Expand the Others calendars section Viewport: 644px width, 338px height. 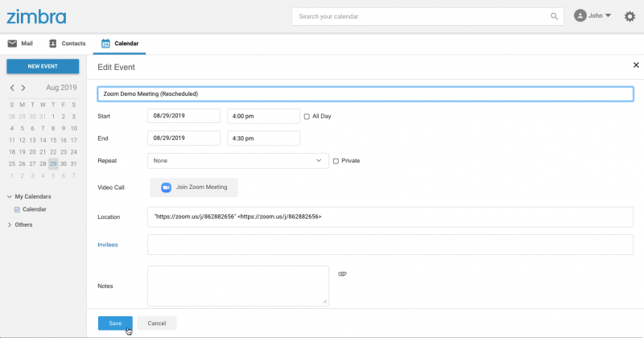(10, 225)
